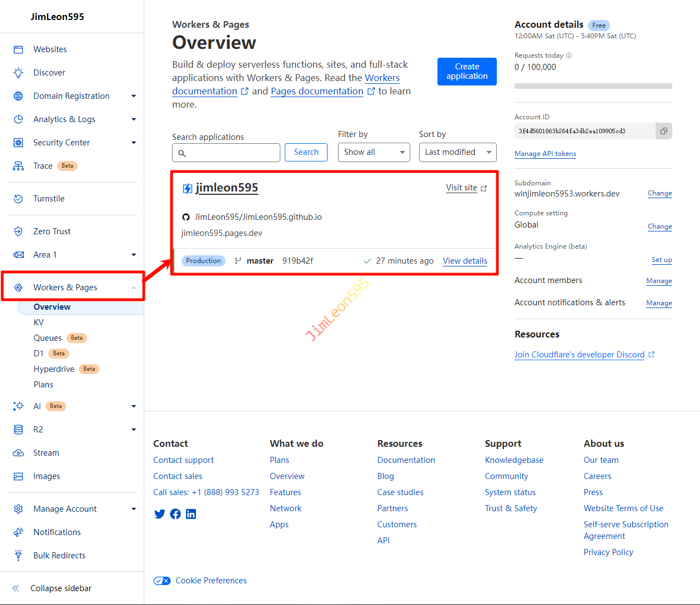The image size is (700, 605).
Task: Open the Facebook icon link
Action: click(x=175, y=514)
